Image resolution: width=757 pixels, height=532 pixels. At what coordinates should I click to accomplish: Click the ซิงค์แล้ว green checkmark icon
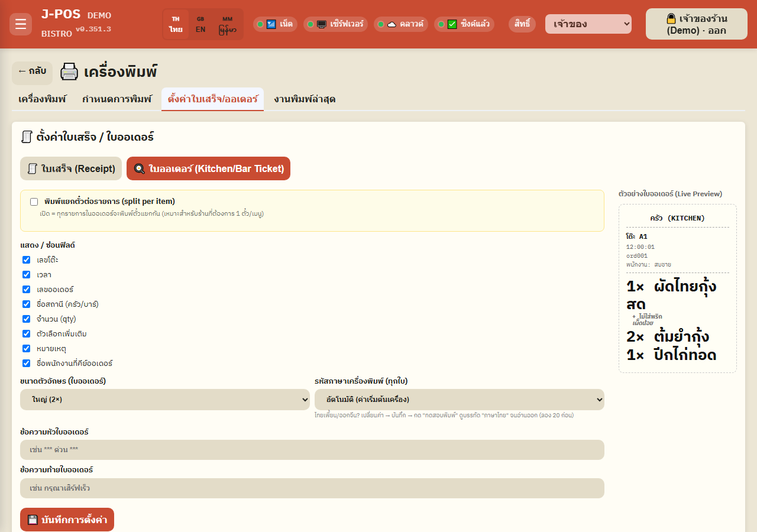[x=452, y=24]
